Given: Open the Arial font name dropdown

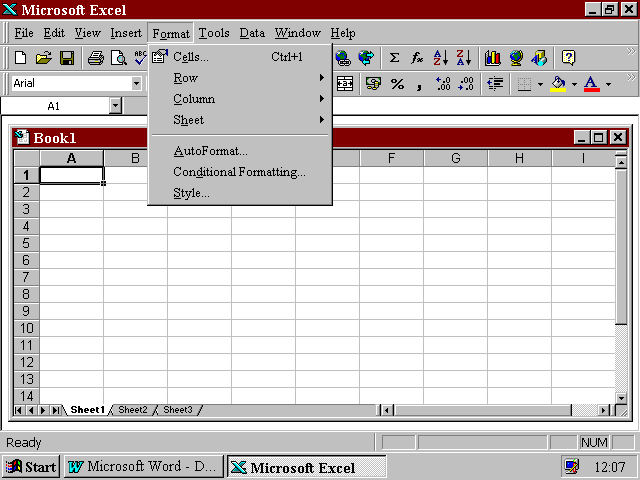Looking at the screenshot, I should tap(136, 84).
